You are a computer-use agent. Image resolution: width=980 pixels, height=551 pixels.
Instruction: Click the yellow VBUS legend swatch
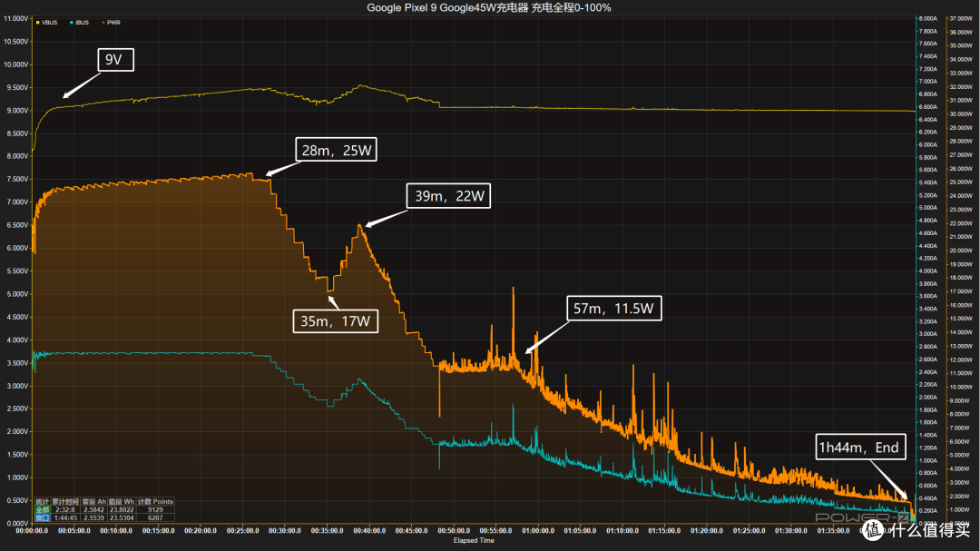click(x=38, y=23)
